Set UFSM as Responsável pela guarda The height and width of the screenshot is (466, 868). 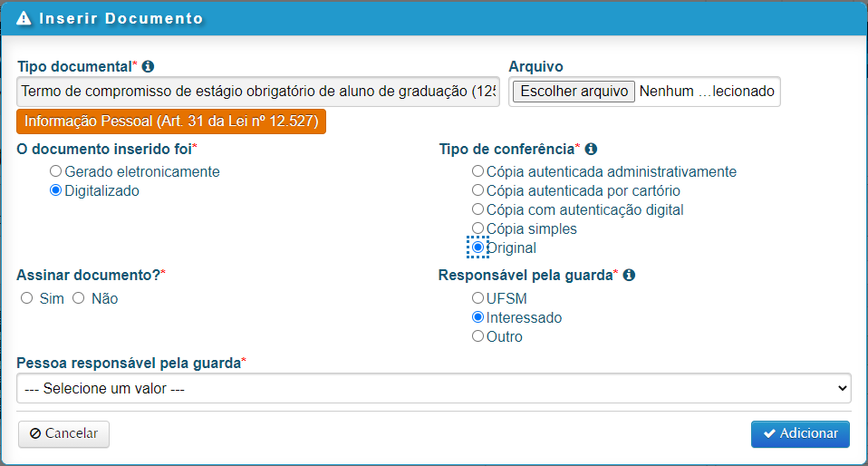pyautogui.click(x=477, y=298)
